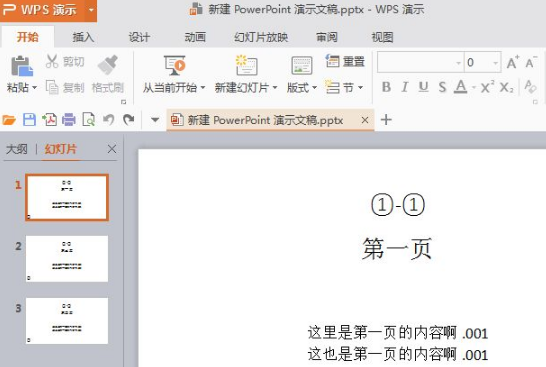Switch to the 动画 ribbon tab
Image resolution: width=546 pixels, height=367 pixels.
195,37
